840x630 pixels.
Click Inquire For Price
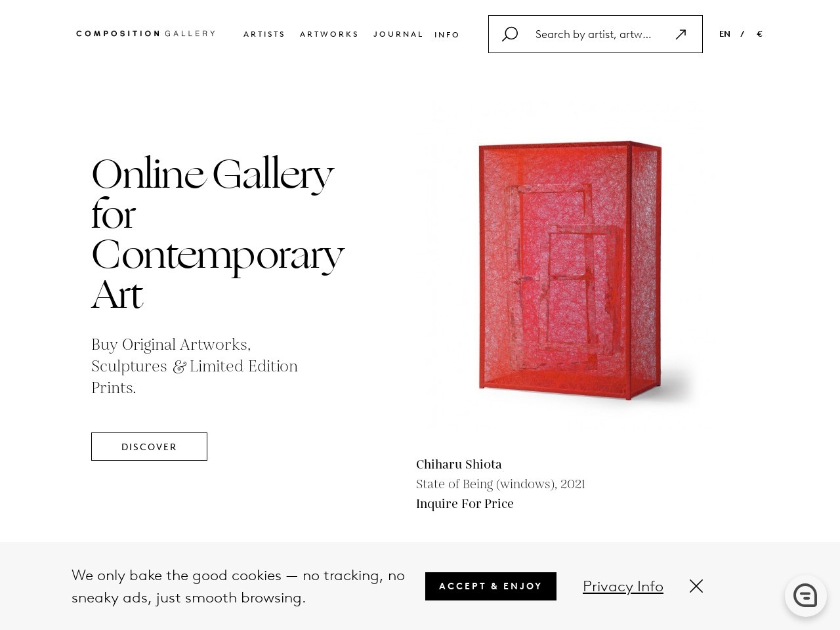pos(465,503)
